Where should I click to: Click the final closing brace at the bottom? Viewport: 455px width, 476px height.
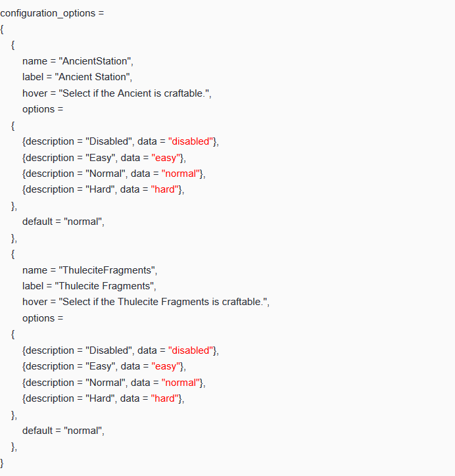(2, 463)
